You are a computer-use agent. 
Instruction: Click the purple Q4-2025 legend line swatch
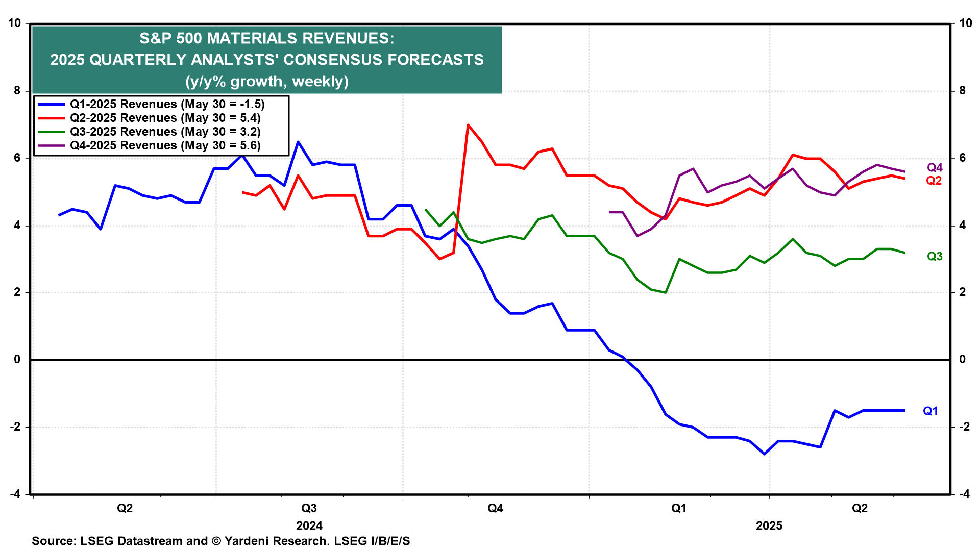pyautogui.click(x=52, y=145)
